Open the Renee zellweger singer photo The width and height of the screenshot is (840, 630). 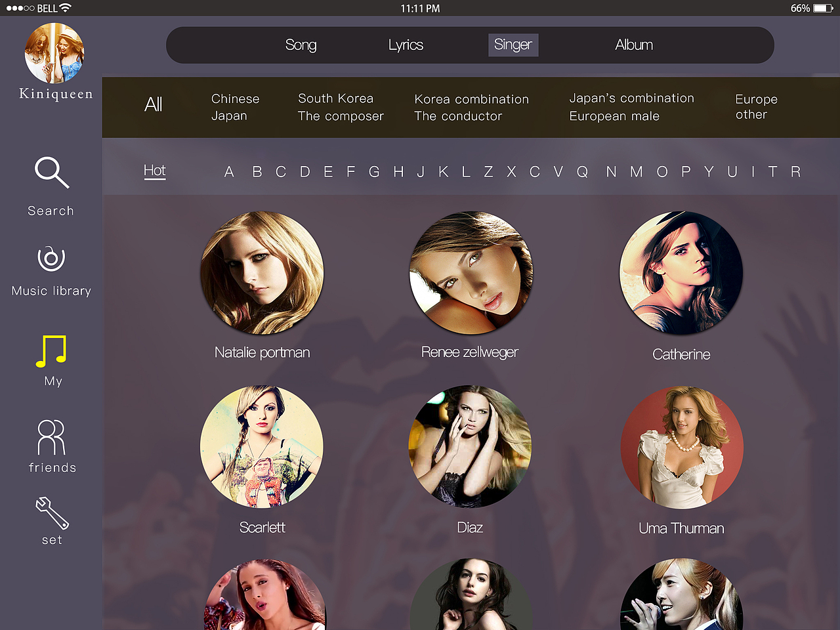pyautogui.click(x=471, y=272)
